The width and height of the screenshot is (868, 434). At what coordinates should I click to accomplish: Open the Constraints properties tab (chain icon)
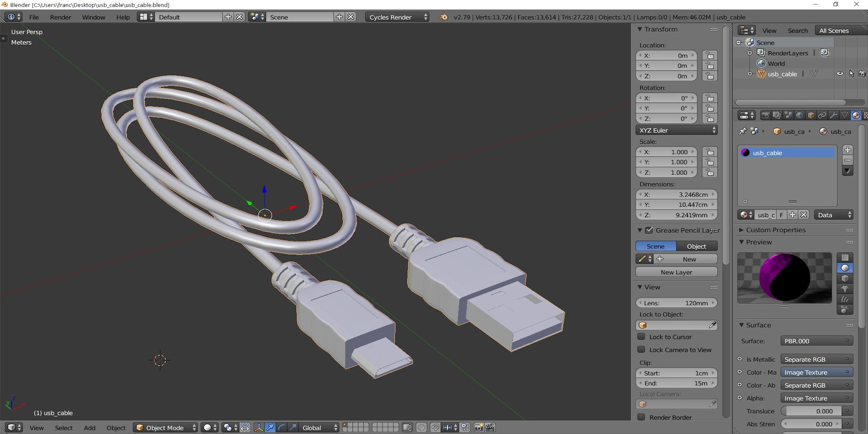[822, 115]
